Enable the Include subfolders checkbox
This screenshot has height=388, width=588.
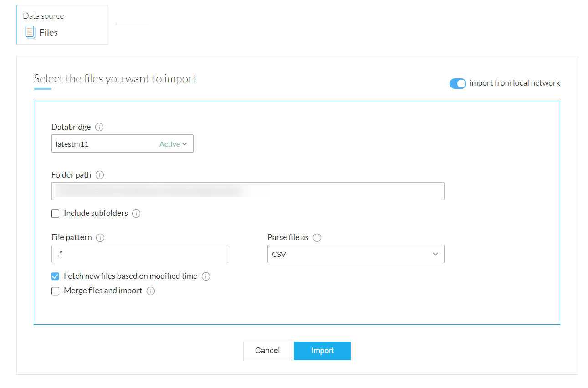56,214
